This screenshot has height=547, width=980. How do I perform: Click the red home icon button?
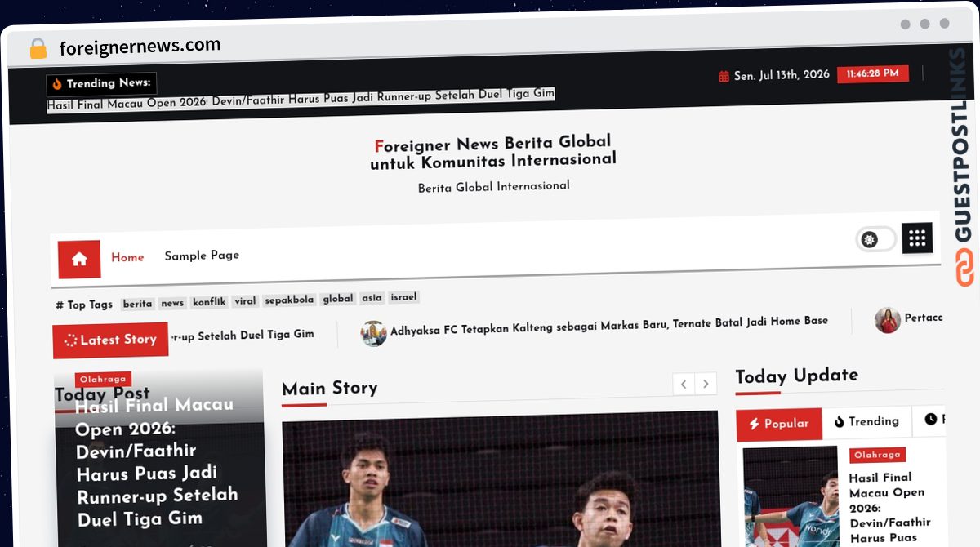click(79, 260)
